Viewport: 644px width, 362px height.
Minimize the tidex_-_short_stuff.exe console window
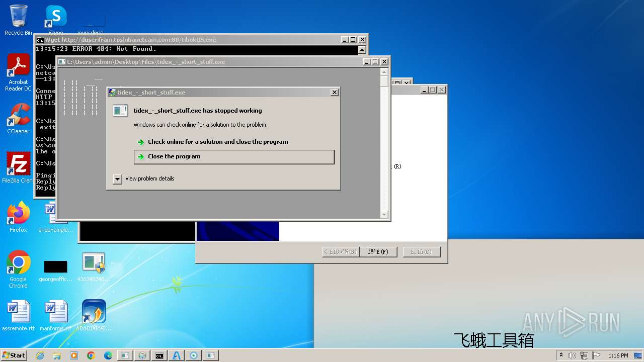coord(366,62)
